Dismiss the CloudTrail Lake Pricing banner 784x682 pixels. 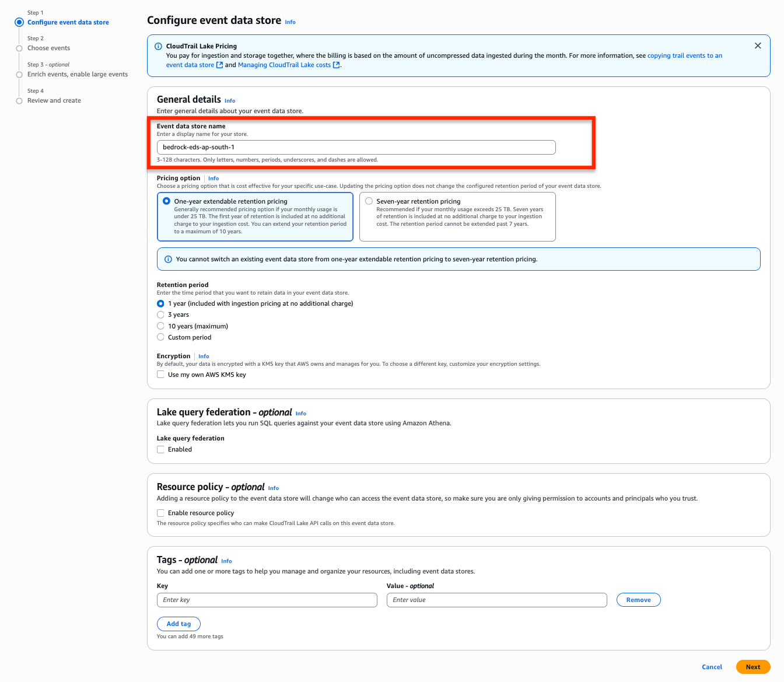[x=758, y=45]
